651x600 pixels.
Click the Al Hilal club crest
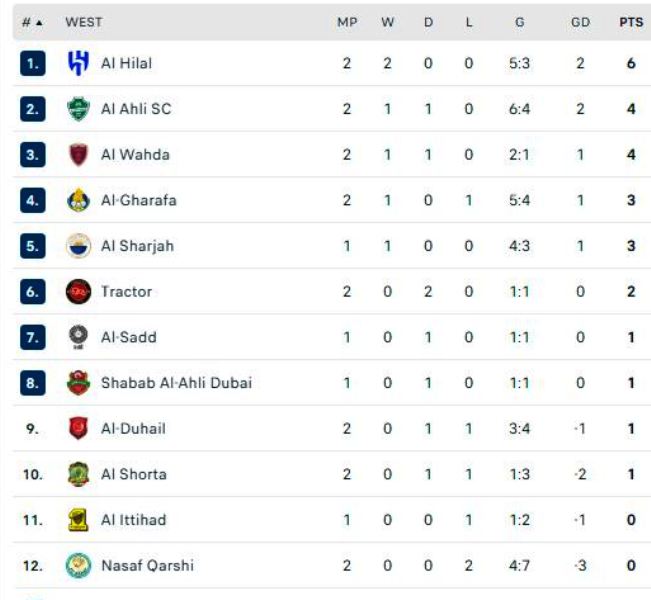click(78, 63)
